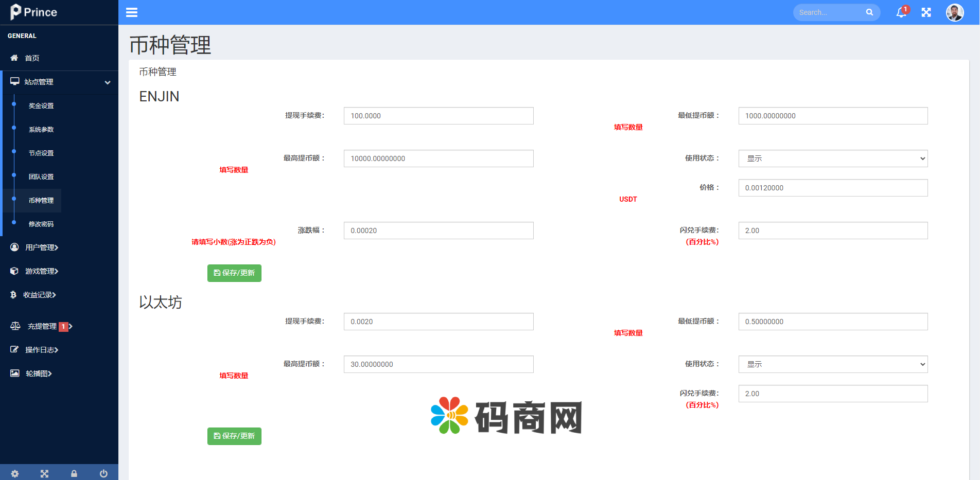The height and width of the screenshot is (480, 980).
Task: Click the ENJIN 价格 input field
Action: coord(832,188)
